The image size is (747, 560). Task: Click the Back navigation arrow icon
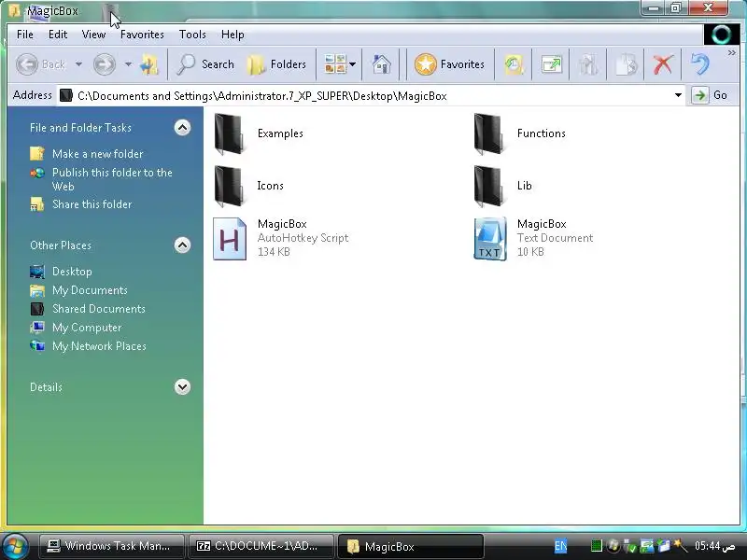27,63
